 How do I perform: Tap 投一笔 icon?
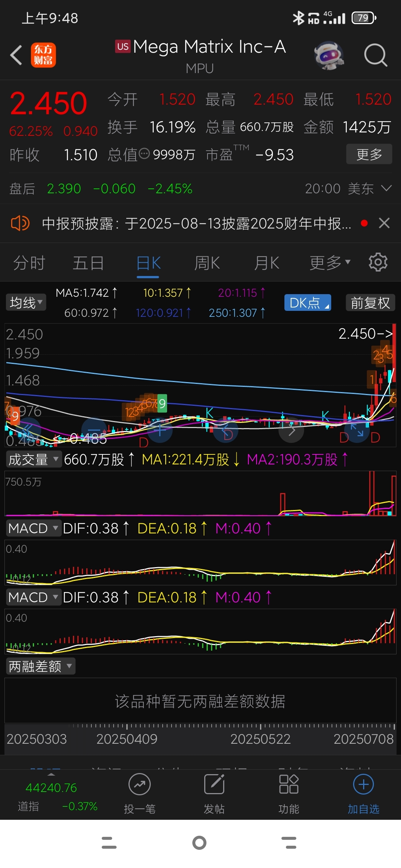click(x=140, y=785)
